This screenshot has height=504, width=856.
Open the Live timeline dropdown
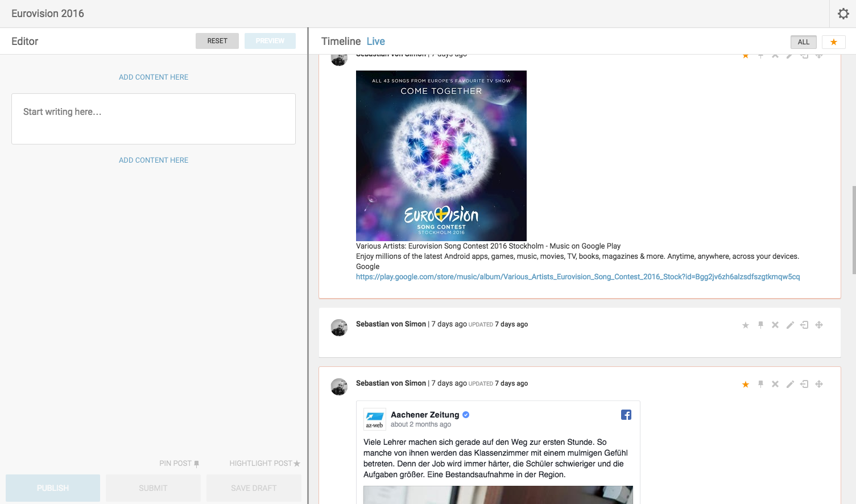(376, 42)
